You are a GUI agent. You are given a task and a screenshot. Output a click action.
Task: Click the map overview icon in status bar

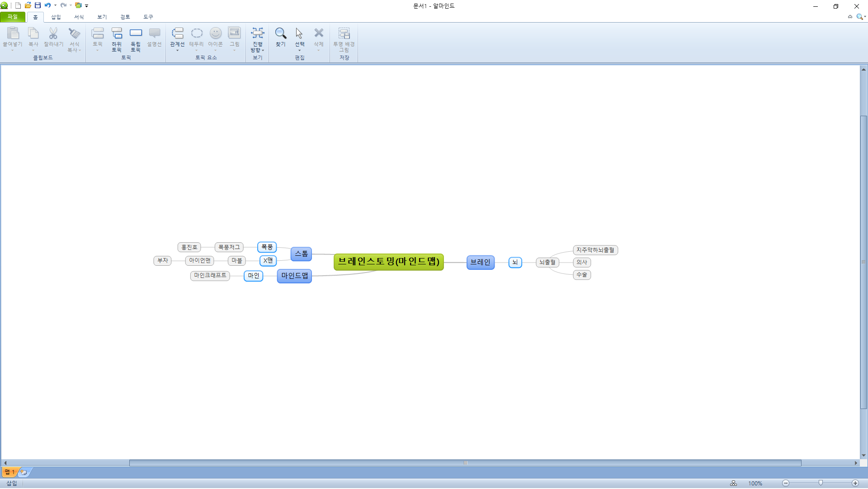coord(733,484)
